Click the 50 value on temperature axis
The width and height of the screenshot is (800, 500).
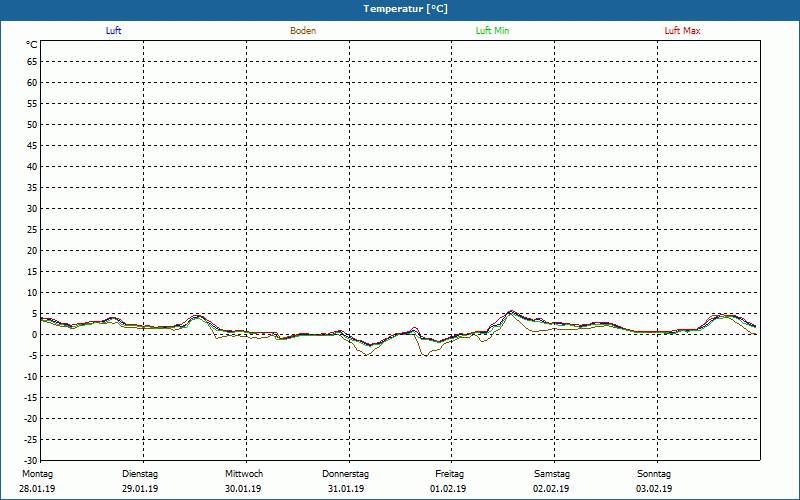tap(32, 124)
